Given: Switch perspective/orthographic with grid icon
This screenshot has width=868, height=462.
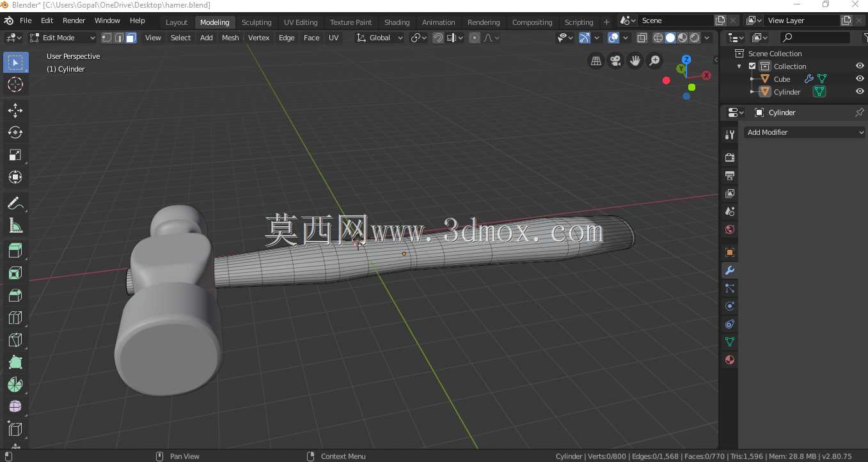Looking at the screenshot, I should point(596,61).
